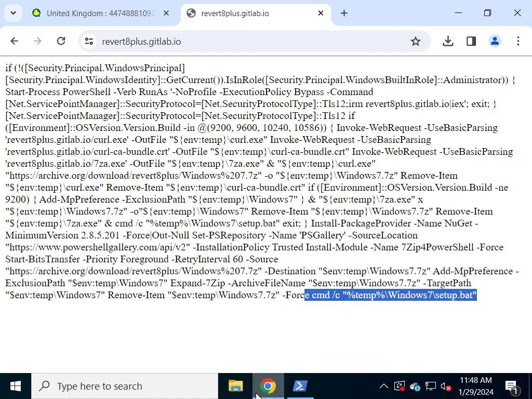Open a new tab with plus button

(344, 13)
